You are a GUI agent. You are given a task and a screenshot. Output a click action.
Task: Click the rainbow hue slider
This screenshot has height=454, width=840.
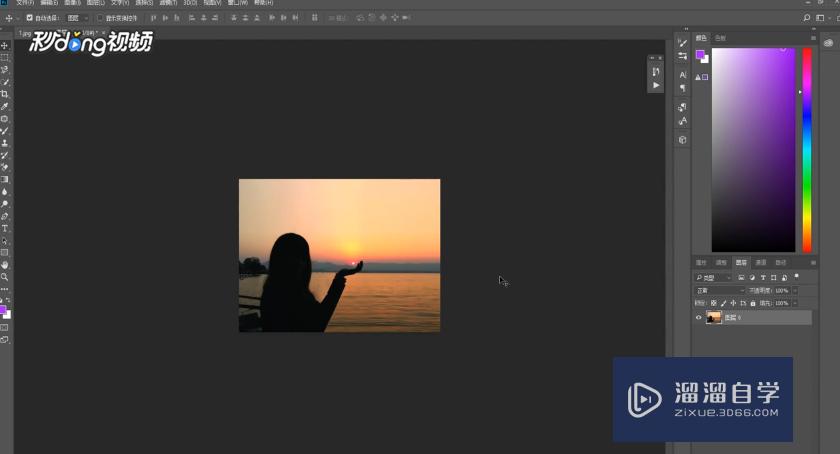[807, 150]
